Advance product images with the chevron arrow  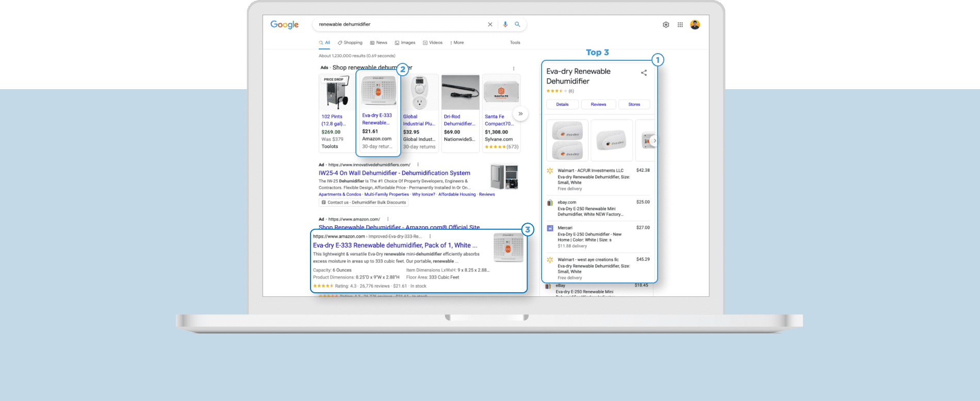[x=654, y=141]
